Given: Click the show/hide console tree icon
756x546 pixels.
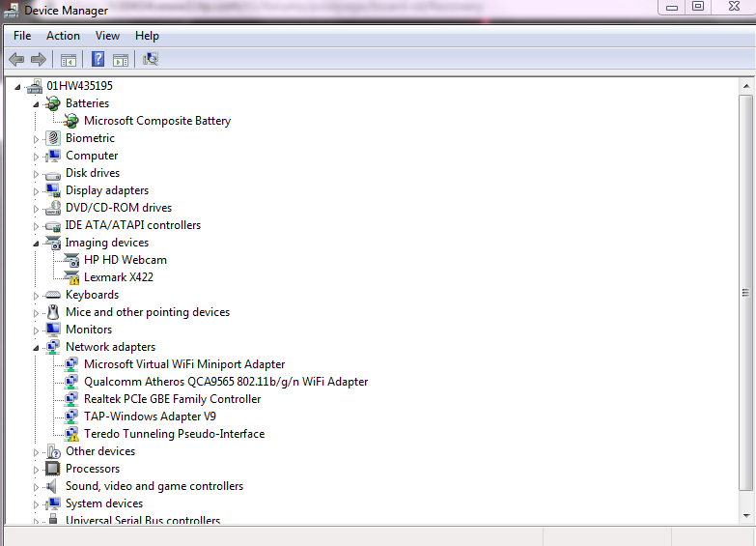Looking at the screenshot, I should (x=69, y=60).
